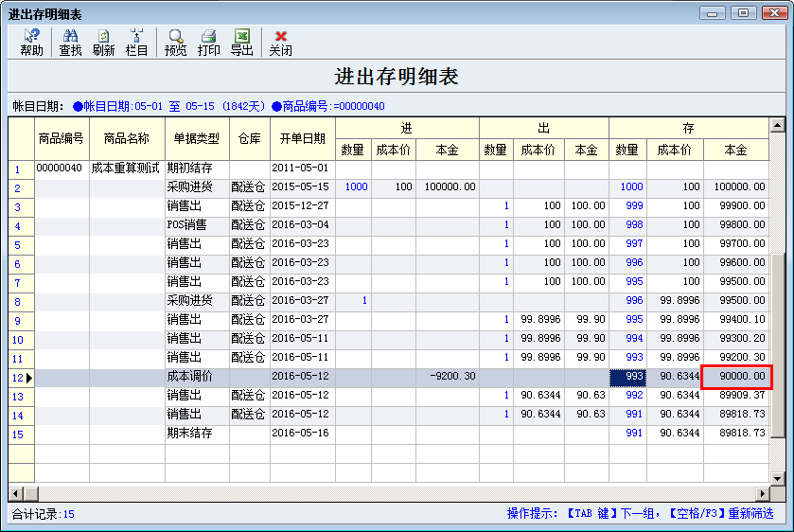
Task: Click the 下一组 TAB hint in status bar
Action: tap(637, 514)
